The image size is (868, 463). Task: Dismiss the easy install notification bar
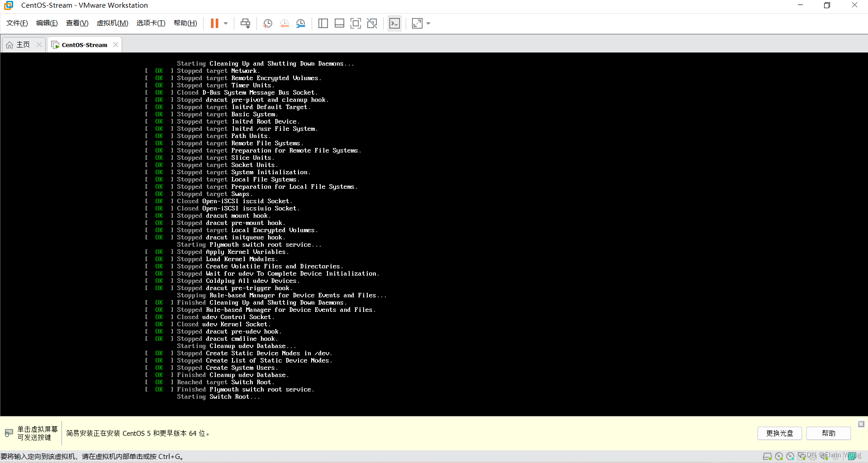coord(861,424)
